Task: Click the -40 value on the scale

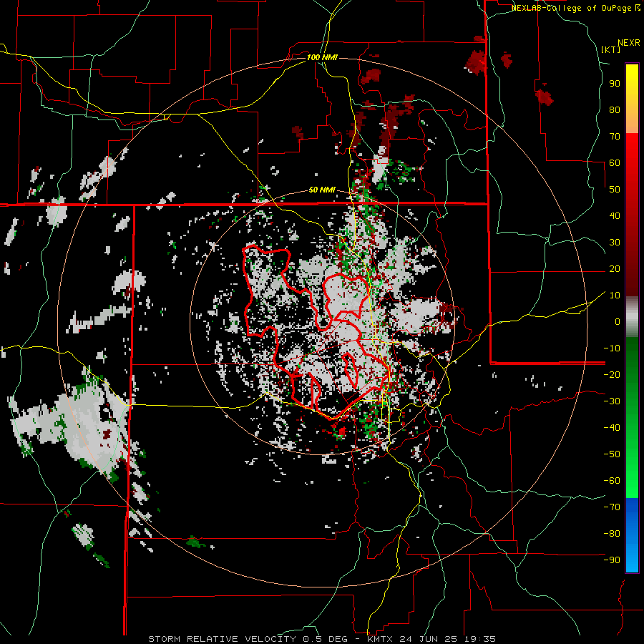Action: pos(612,428)
